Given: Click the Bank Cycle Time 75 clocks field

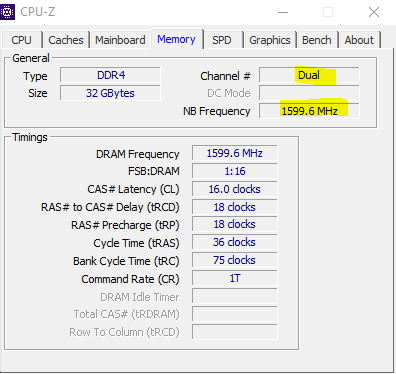Looking at the screenshot, I should click(x=235, y=260).
